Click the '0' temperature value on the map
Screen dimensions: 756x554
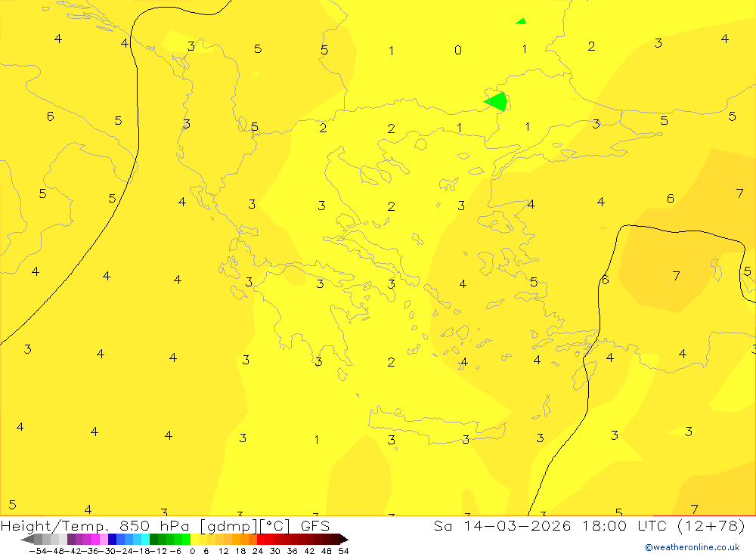click(458, 50)
